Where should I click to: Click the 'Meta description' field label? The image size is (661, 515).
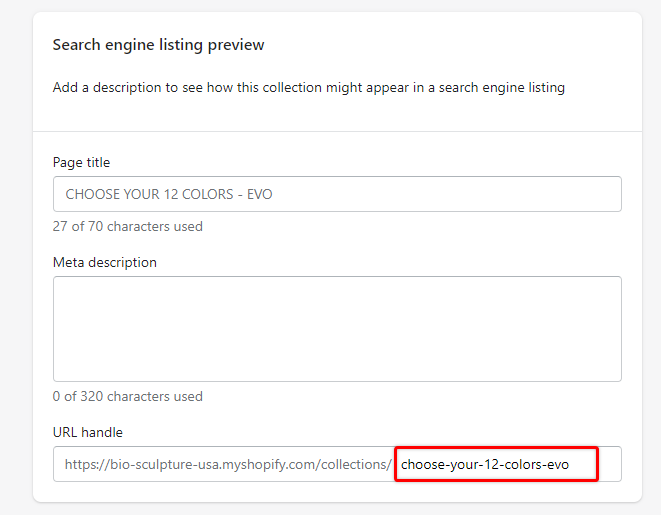pos(105,262)
